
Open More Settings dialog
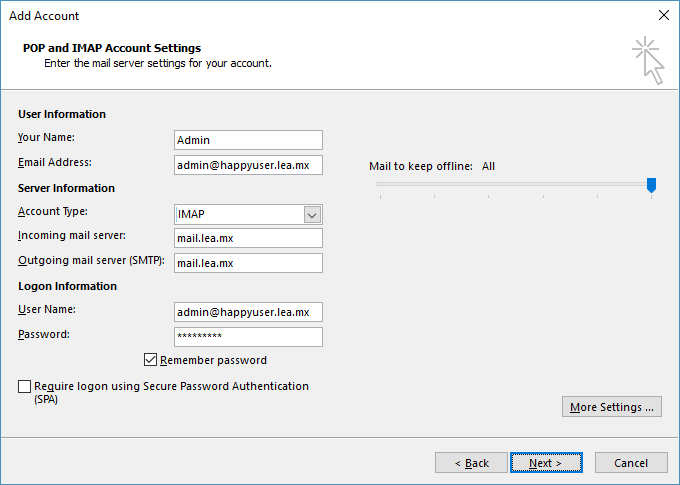612,407
